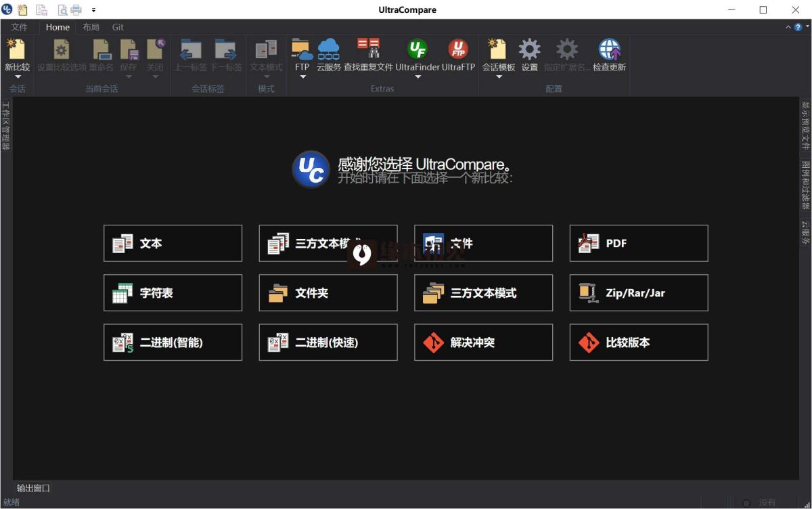Click the print preview icon in title bar

tap(62, 9)
